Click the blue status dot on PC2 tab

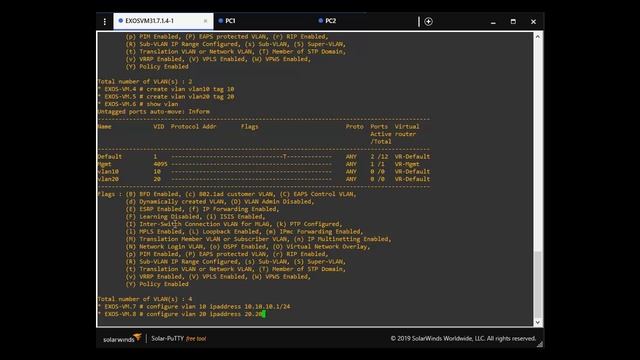click(321, 20)
